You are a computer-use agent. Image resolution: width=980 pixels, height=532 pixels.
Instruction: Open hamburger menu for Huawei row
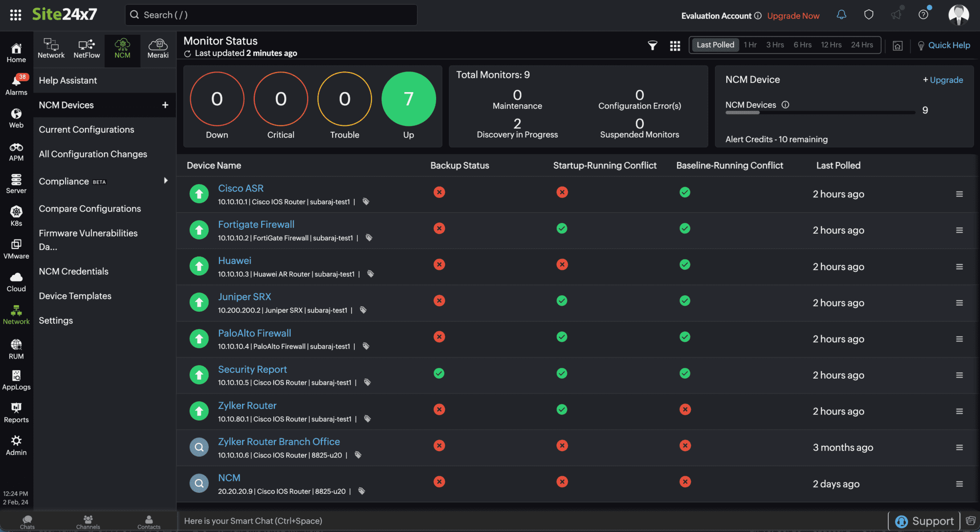959,267
